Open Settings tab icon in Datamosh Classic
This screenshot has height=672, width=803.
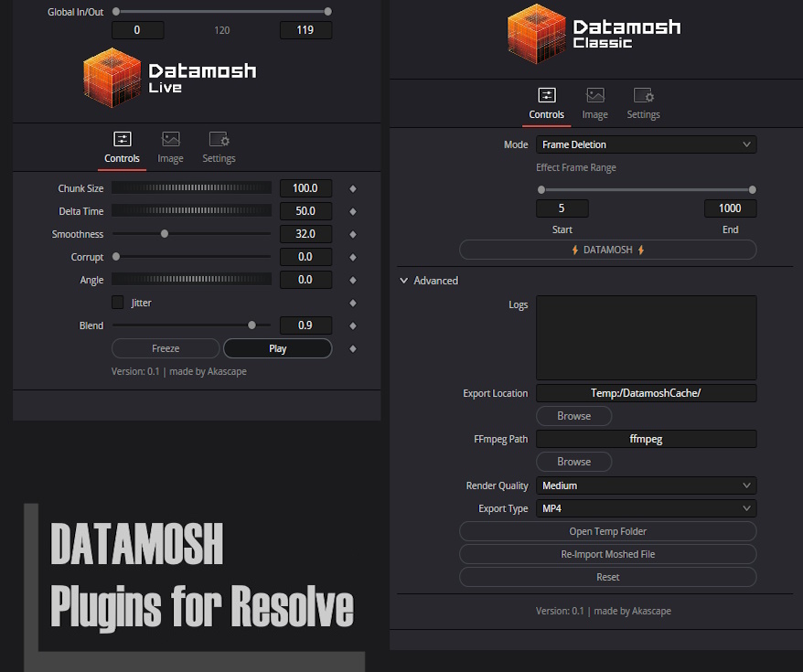[x=644, y=95]
